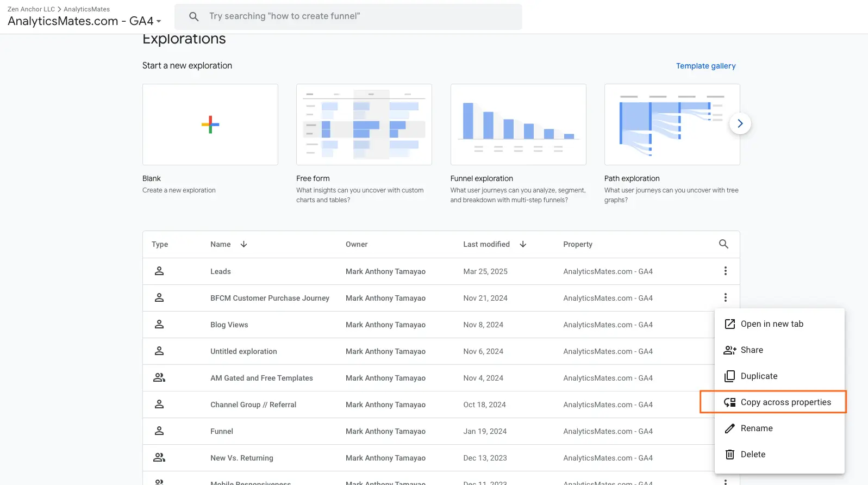Click the Delete trash icon
868x485 pixels.
730,455
